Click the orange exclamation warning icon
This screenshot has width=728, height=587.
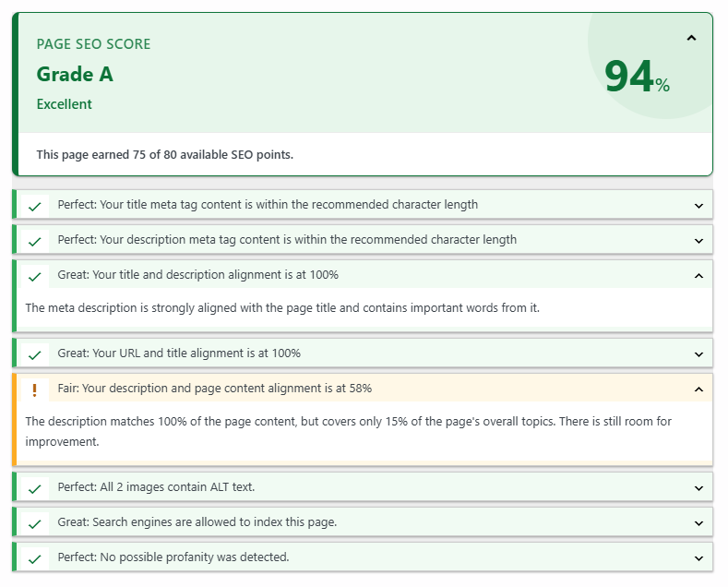(x=34, y=390)
